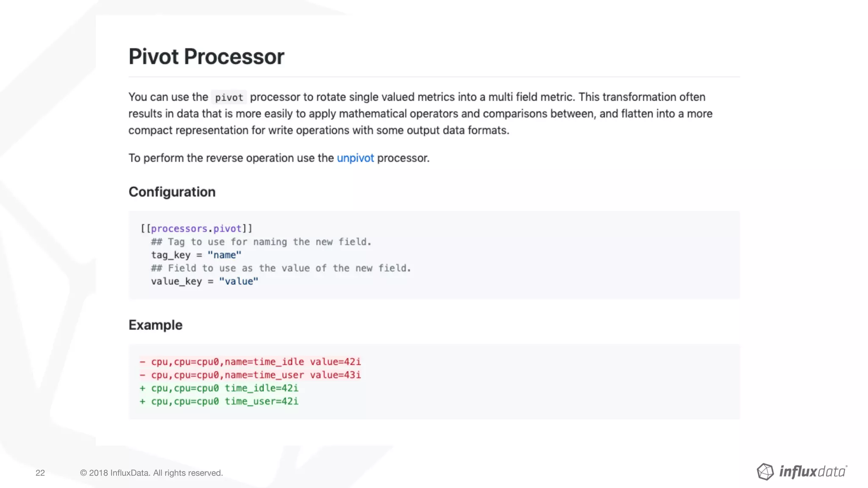
Task: Click the InfluxData logo icon
Action: [x=765, y=471]
